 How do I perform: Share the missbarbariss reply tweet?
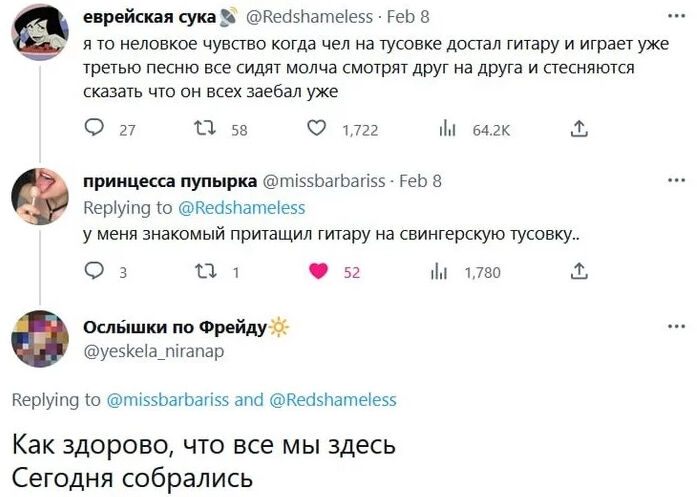pyautogui.click(x=578, y=271)
